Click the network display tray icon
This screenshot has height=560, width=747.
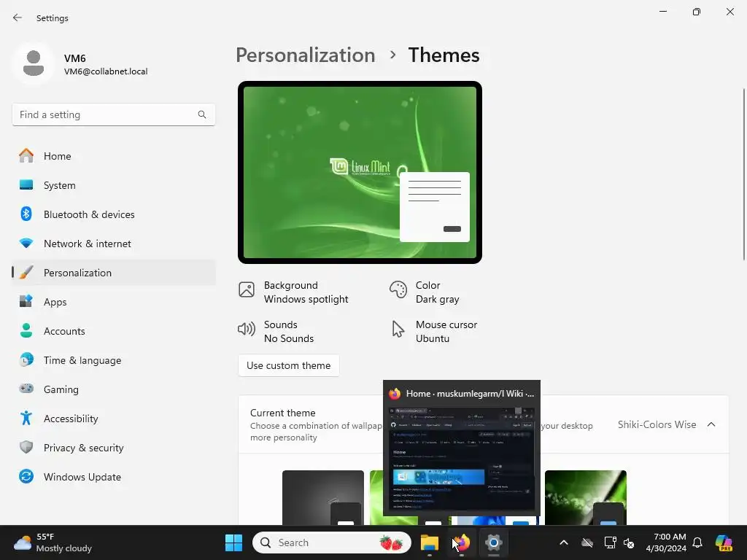(x=610, y=542)
